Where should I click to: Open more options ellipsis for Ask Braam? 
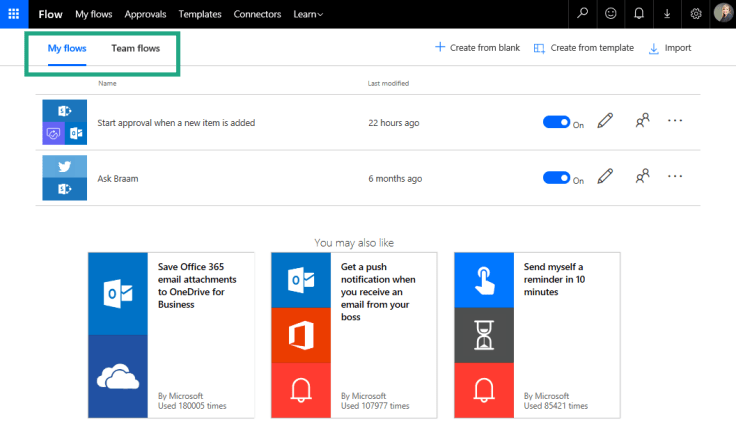[x=675, y=177]
